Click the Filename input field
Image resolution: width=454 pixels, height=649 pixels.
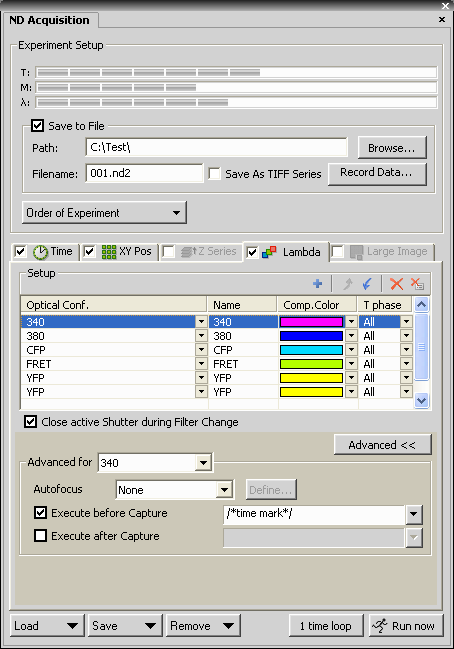(x=144, y=173)
